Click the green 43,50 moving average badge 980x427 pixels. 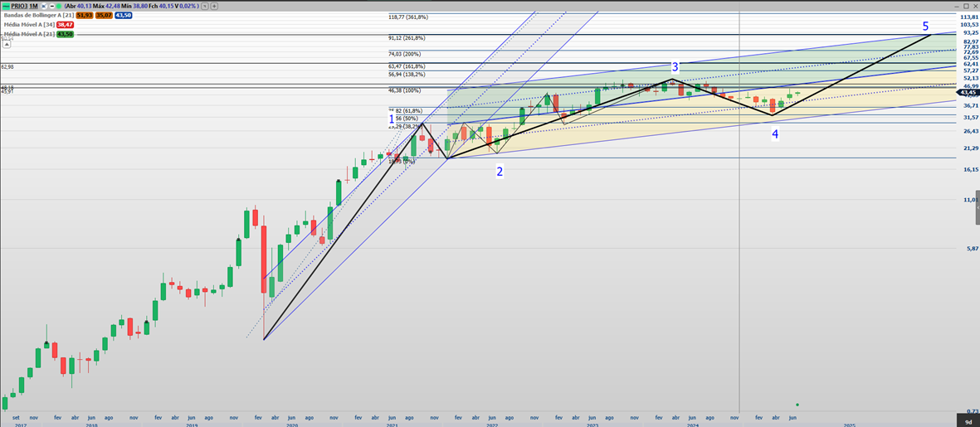[x=65, y=34]
